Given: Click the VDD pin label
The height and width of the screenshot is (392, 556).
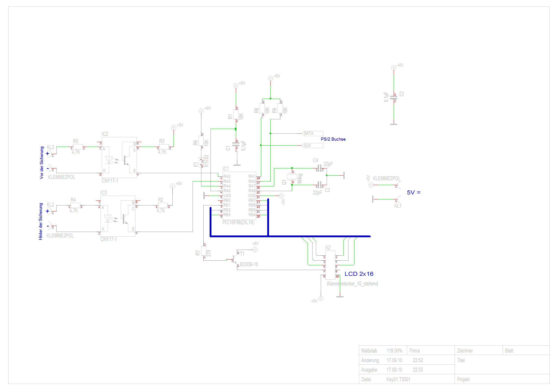Looking at the screenshot, I should click(252, 196).
